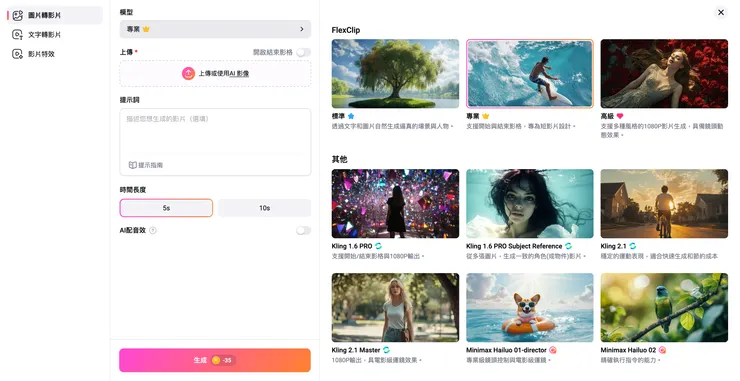Focus the 提示詞 prompt text box
This screenshot has height=381, width=740.
click(215, 142)
